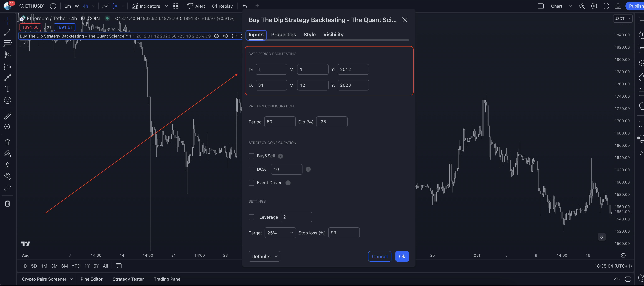Tick the Leverage checkbox
Image resolution: width=644 pixels, height=286 pixels.
[251, 217]
